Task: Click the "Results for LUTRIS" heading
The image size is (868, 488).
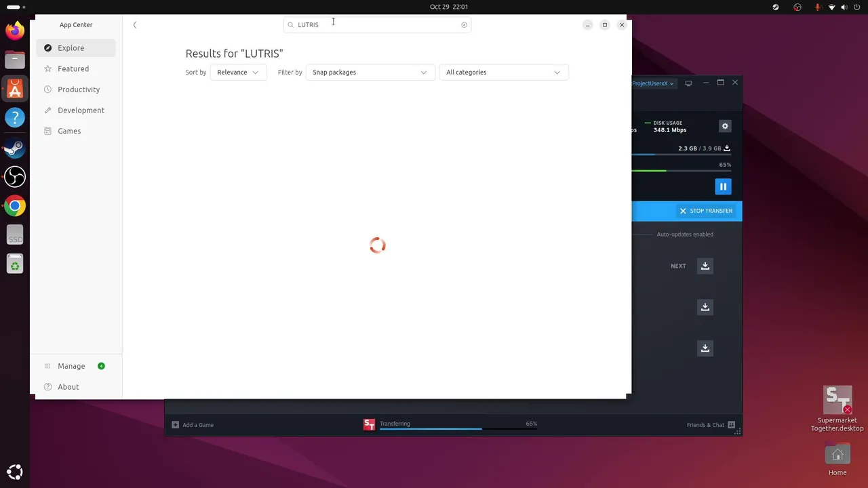Action: [234, 54]
